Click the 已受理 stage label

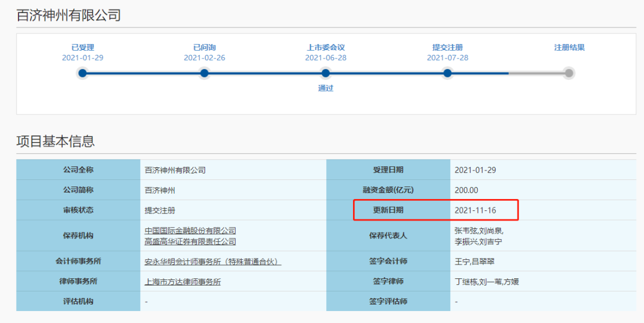point(82,48)
